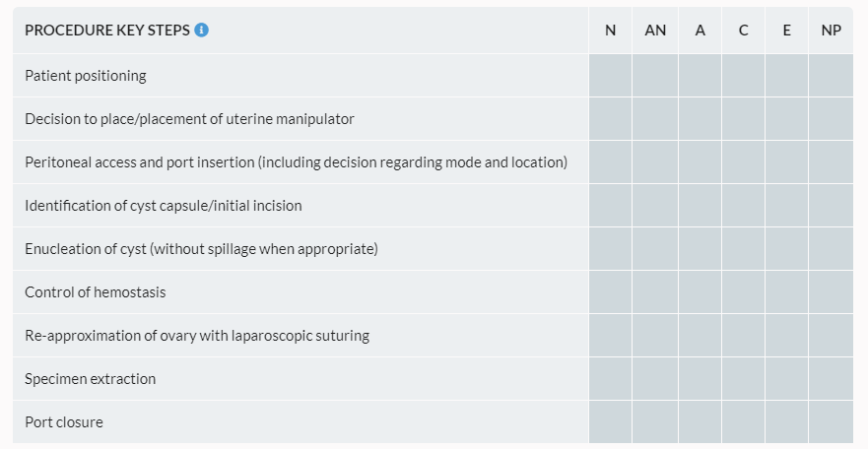Mark Peritoneal access and port insertion as N
Image resolution: width=868 pixels, height=449 pixels.
(x=611, y=162)
